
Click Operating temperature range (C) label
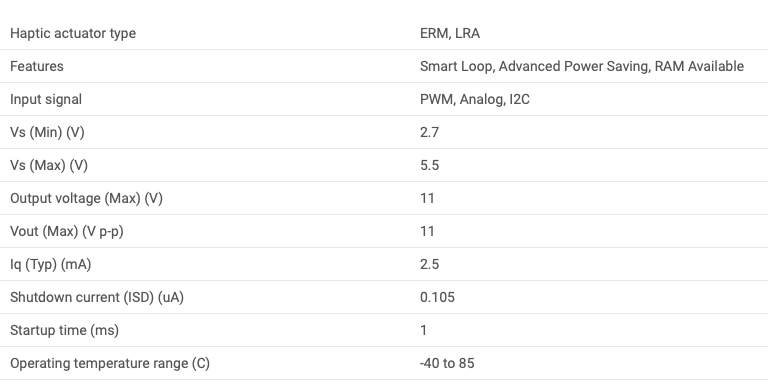(x=110, y=363)
